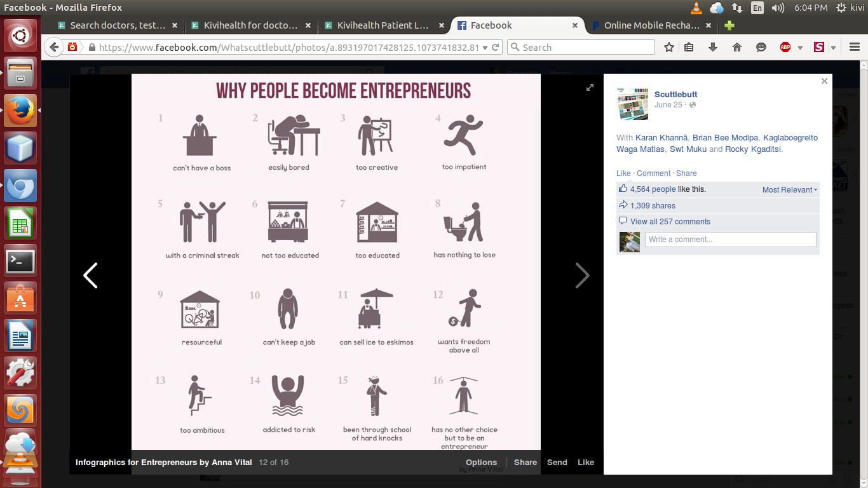Close the photo viewer with X
The height and width of the screenshot is (488, 868).
(x=824, y=81)
